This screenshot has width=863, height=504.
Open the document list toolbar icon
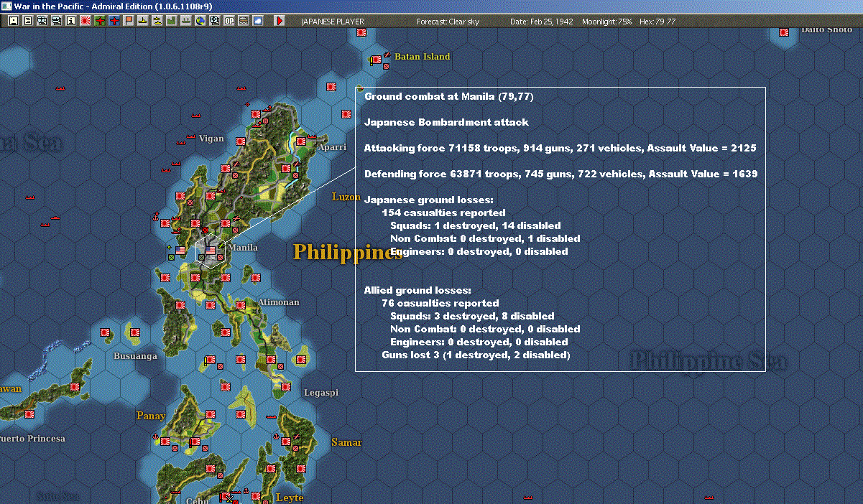(27, 21)
